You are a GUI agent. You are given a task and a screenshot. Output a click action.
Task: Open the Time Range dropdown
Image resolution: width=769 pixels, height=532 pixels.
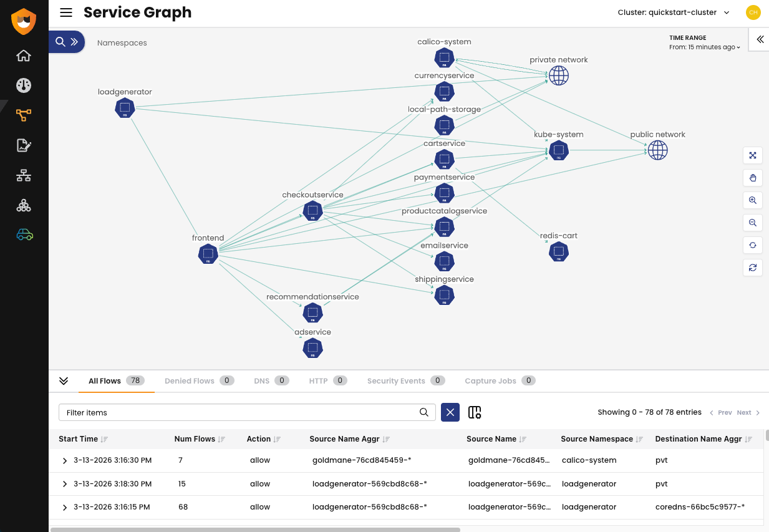[705, 47]
